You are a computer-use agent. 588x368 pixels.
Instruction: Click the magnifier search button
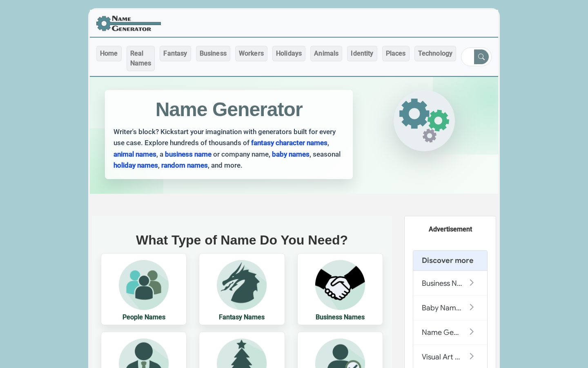coord(481,57)
